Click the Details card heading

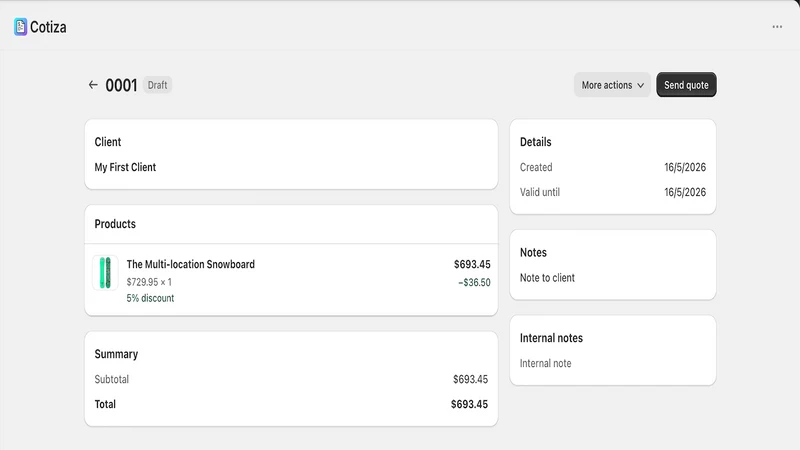535,142
